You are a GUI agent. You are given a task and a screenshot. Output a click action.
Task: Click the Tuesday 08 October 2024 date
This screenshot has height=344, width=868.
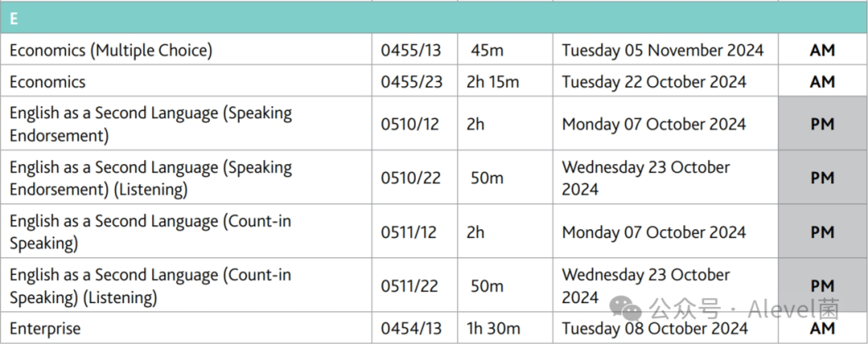pyautogui.click(x=655, y=328)
